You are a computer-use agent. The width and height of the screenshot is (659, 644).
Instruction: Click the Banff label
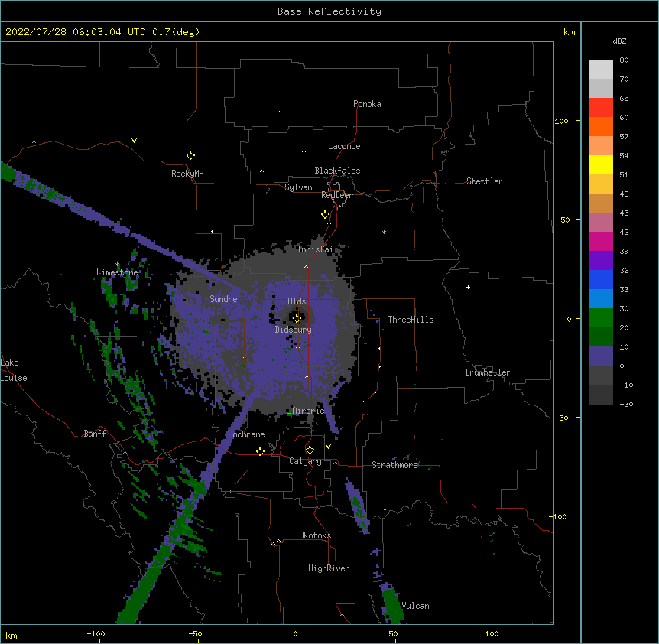click(x=95, y=434)
